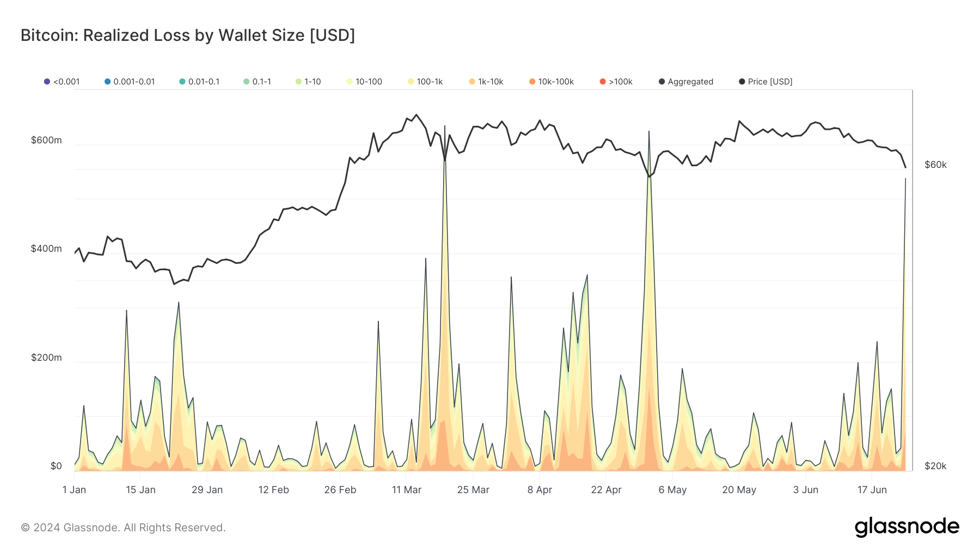Toggle the <0.001 legend series

[x=62, y=82]
